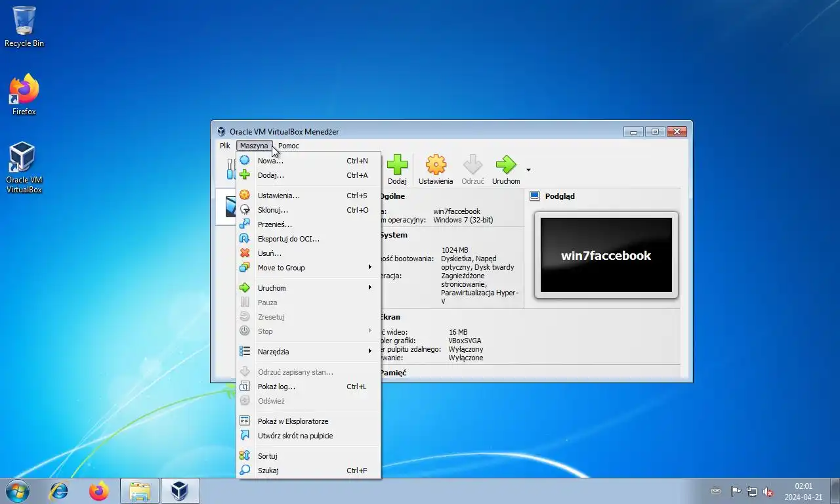
Task: Click the green plus Dodaj menu icon
Action: point(245,175)
